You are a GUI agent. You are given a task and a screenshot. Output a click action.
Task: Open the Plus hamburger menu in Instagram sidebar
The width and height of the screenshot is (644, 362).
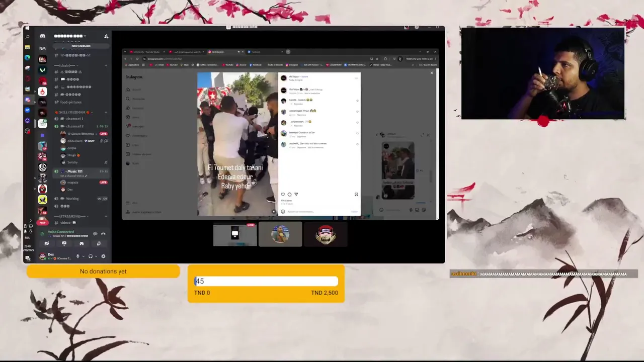(132, 203)
